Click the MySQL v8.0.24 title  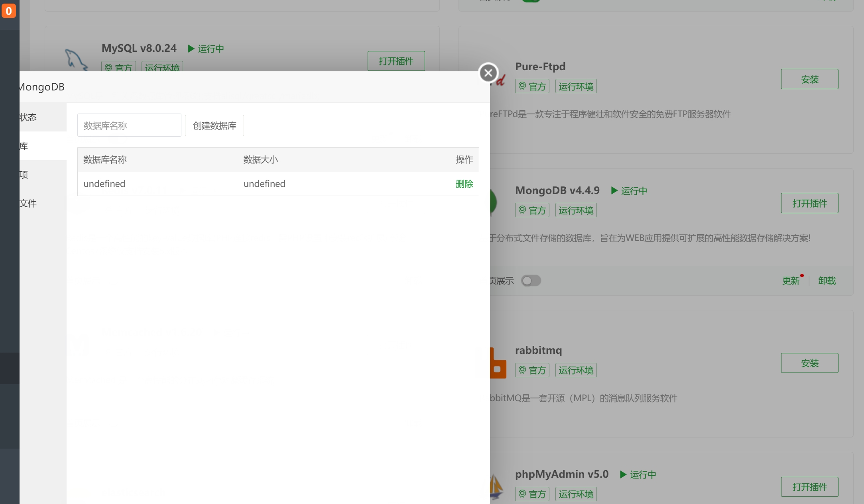[139, 48]
